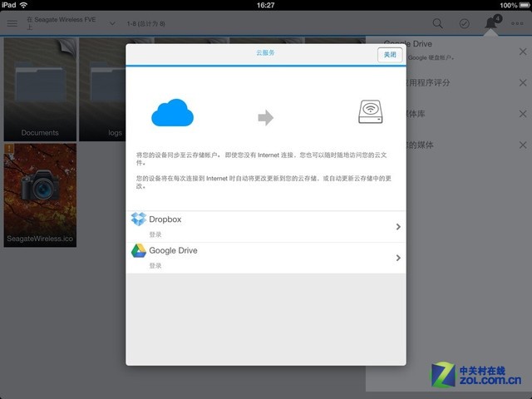Screen dimensions: 532x399
Task: Dismiss the Google Drive notification
Action: tap(522, 52)
